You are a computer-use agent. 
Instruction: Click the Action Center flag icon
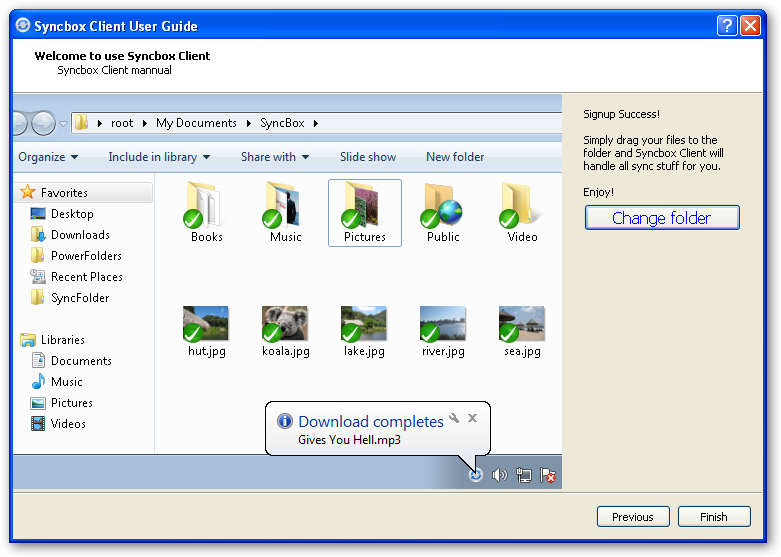tap(547, 475)
